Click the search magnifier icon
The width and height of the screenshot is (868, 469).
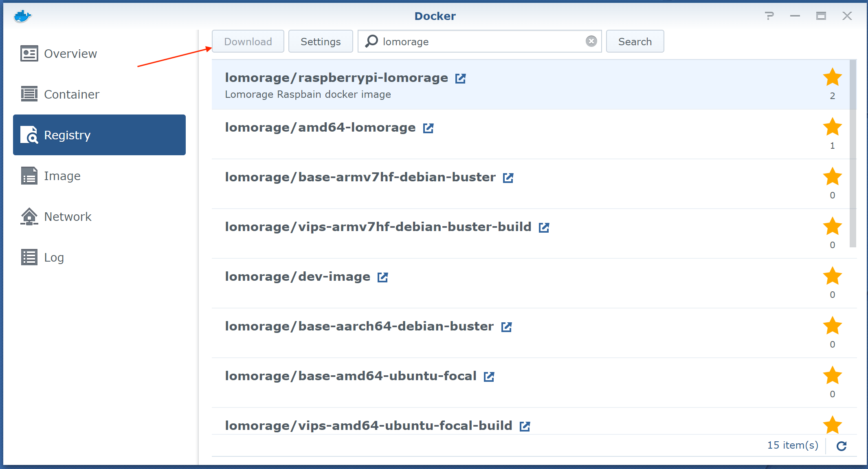point(371,41)
